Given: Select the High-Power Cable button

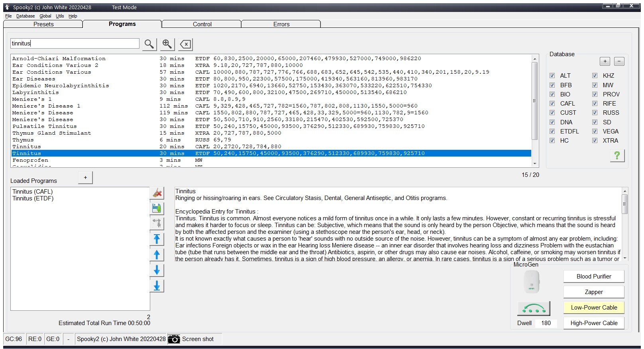Looking at the screenshot, I should coord(593,323).
